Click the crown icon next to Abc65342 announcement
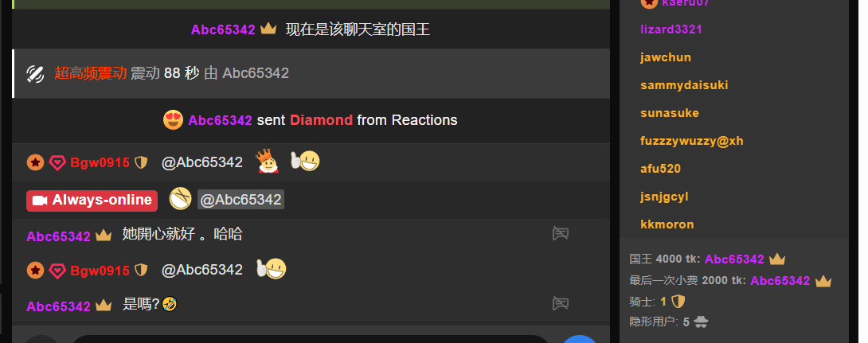868x343 pixels. (x=268, y=29)
